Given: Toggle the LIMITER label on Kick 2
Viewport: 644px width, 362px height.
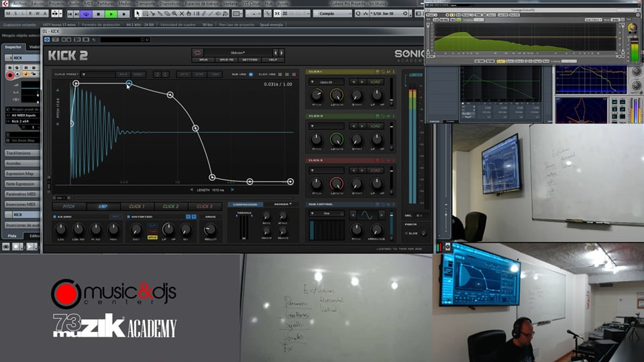Looking at the screenshot, I should tap(416, 75).
